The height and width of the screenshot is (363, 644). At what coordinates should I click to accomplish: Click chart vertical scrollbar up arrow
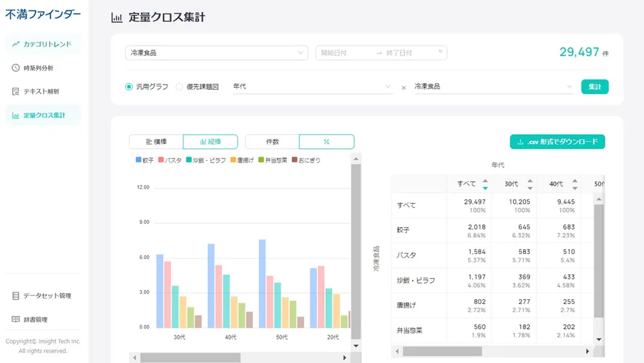(x=356, y=159)
